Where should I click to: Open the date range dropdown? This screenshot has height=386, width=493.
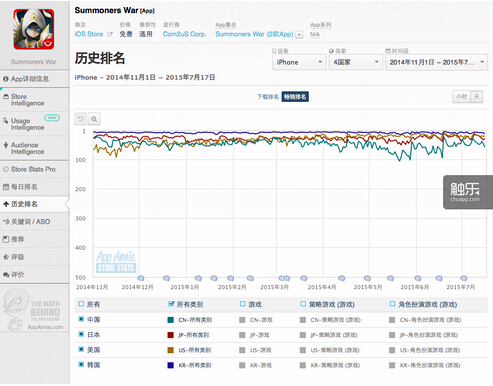[x=436, y=62]
